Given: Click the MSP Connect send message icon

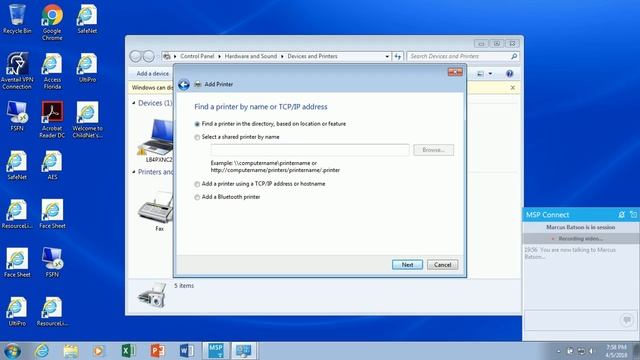Looking at the screenshot, I should click(x=627, y=320).
